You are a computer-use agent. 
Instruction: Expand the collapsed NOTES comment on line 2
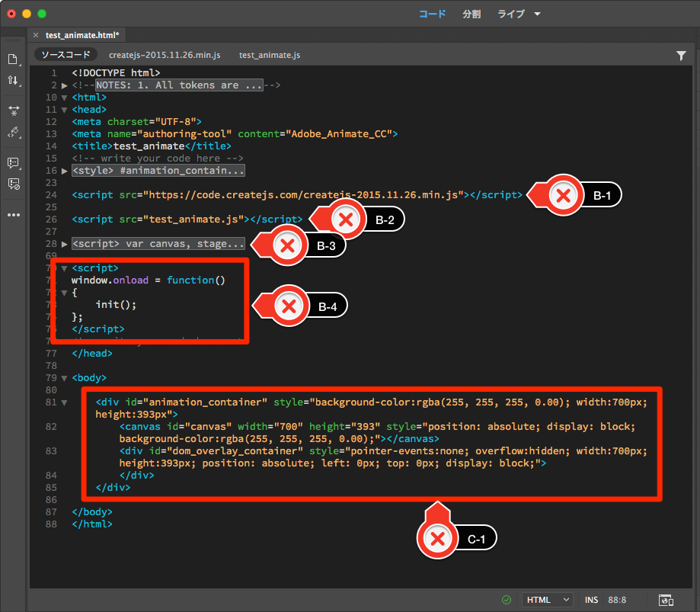pos(65,86)
